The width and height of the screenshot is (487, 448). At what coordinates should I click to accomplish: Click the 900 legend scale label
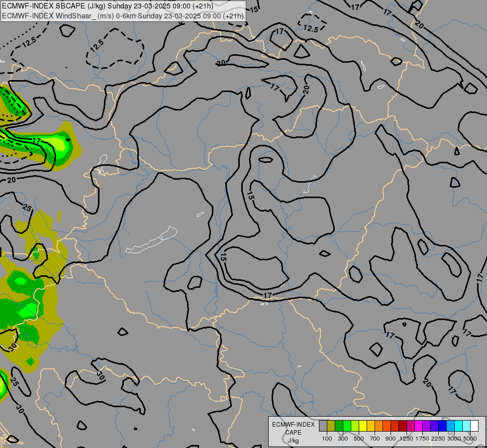[x=390, y=439]
